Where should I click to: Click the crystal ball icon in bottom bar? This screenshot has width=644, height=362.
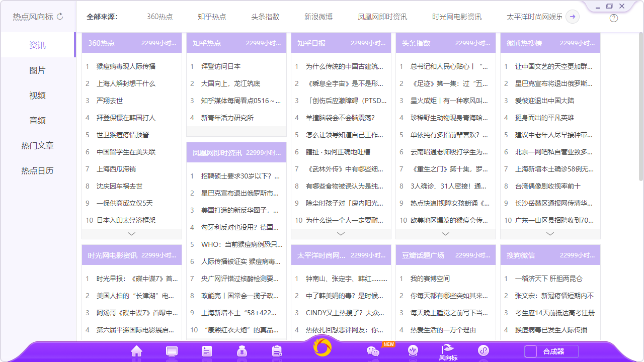tap(413, 351)
